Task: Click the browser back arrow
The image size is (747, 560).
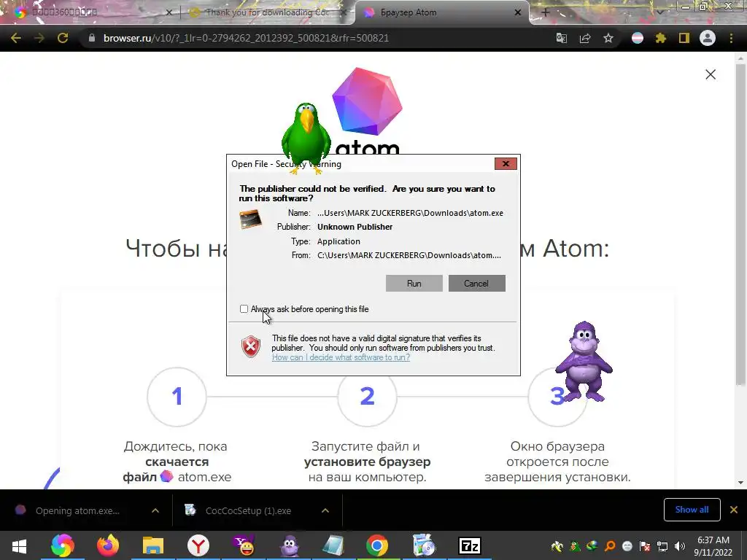Action: [x=16, y=38]
